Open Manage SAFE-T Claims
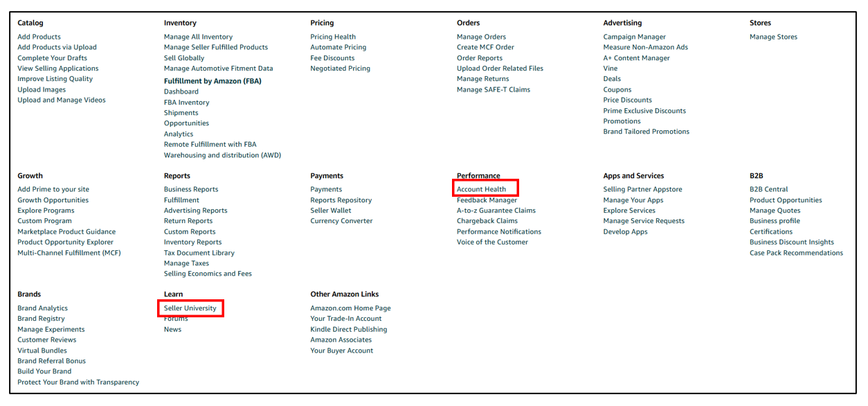The width and height of the screenshot is (868, 406). click(494, 89)
